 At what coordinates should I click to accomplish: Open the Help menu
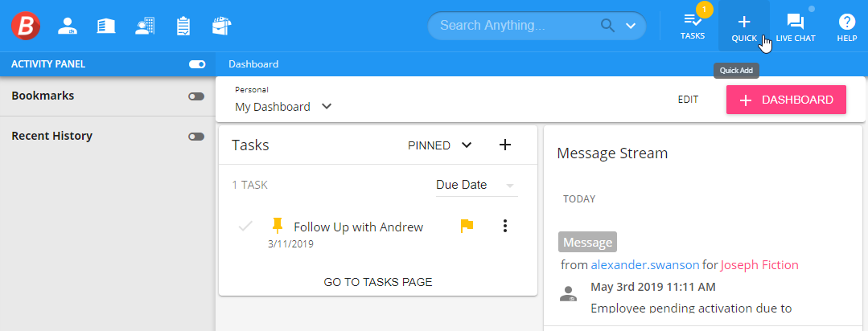pyautogui.click(x=846, y=26)
